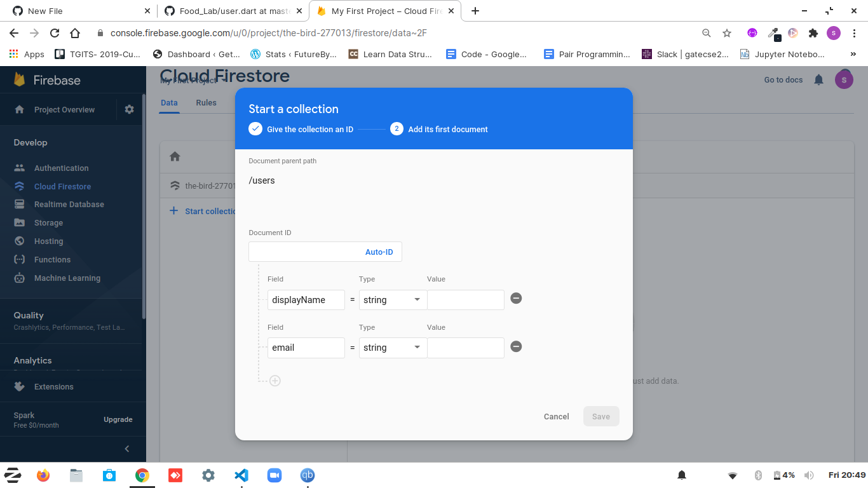Open Chrome profile avatar in toolbar
The width and height of the screenshot is (868, 488).
point(834,33)
